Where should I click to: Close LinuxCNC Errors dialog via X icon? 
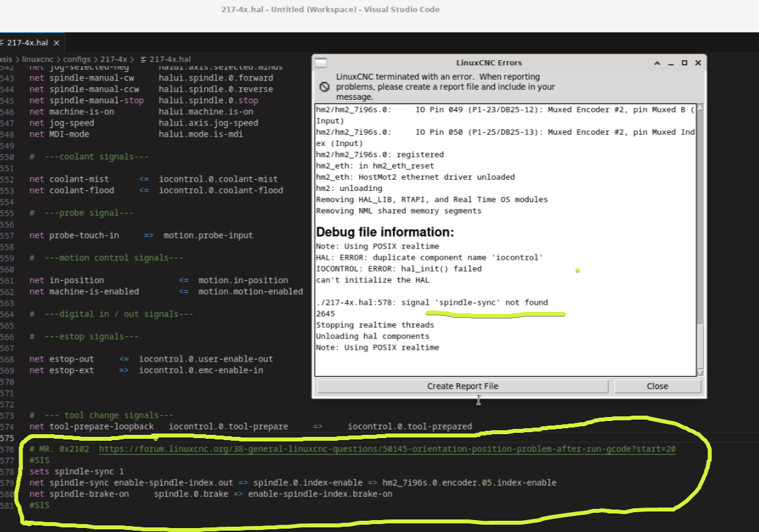(x=698, y=63)
